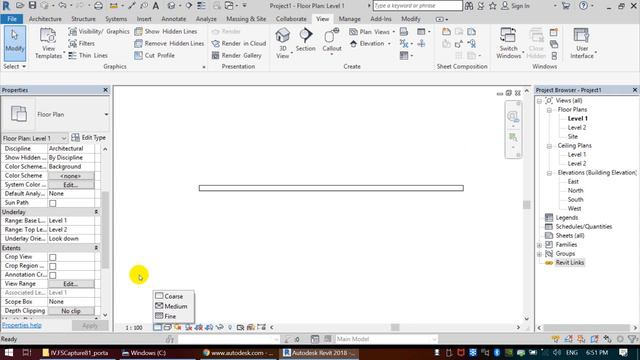This screenshot has width=640, height=360.
Task: Click the Properties panel vertical scrollbar
Action: (105, 230)
